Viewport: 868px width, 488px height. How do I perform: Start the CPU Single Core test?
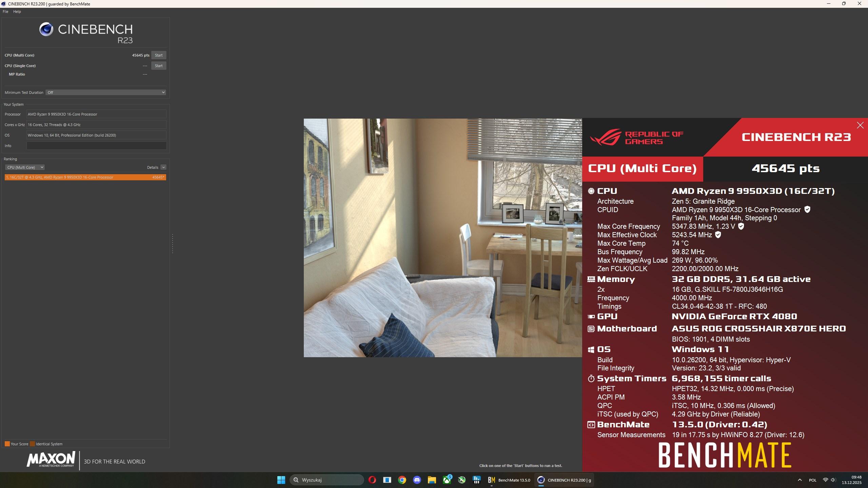point(158,66)
